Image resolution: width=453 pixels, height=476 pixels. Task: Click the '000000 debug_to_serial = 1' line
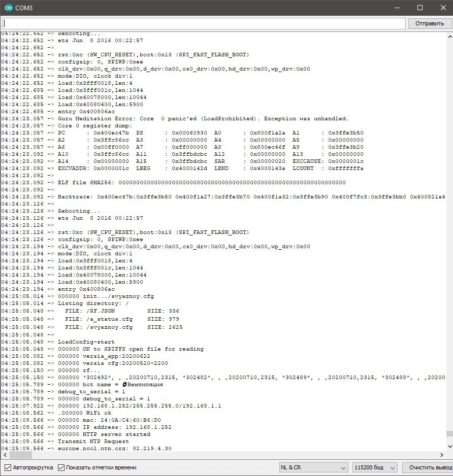tap(104, 399)
